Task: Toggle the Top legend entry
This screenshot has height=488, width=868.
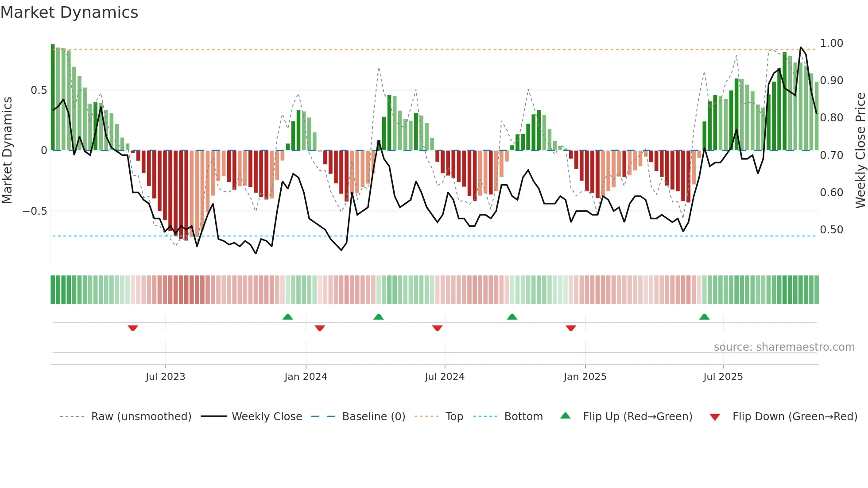Action: [438, 416]
